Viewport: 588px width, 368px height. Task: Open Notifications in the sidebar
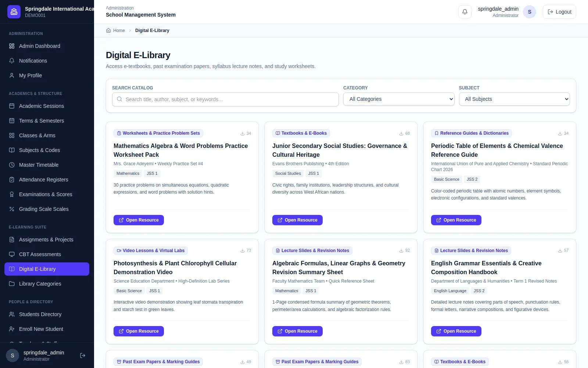point(47,61)
